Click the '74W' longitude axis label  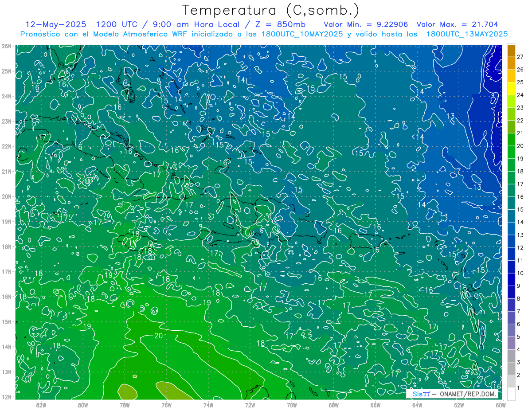coord(208,405)
